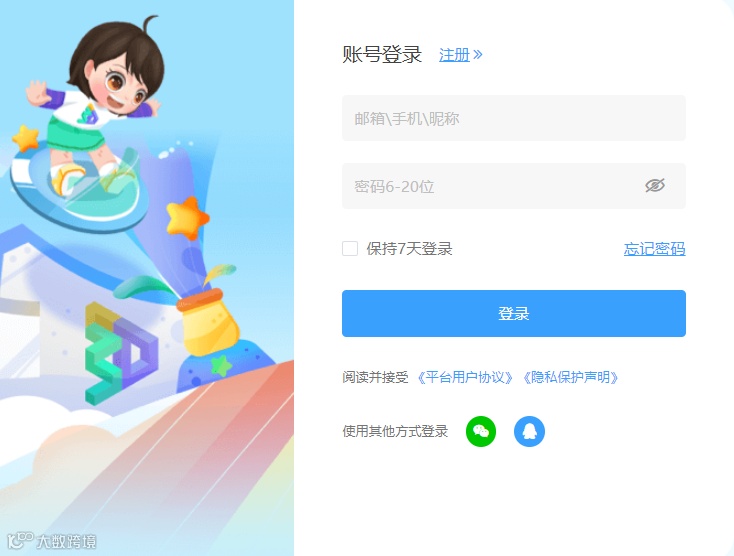Select the 账号登录 heading tab
Screen dimensions: 734x556
(382, 54)
